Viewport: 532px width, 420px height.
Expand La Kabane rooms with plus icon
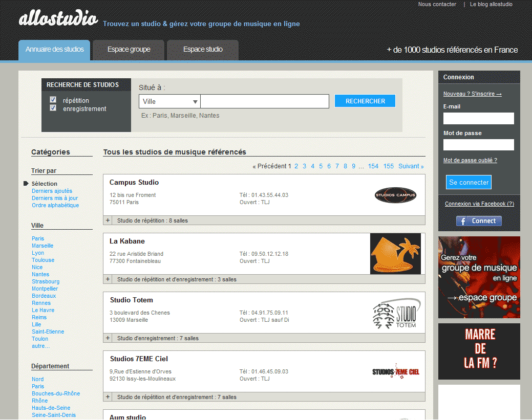pyautogui.click(x=108, y=279)
